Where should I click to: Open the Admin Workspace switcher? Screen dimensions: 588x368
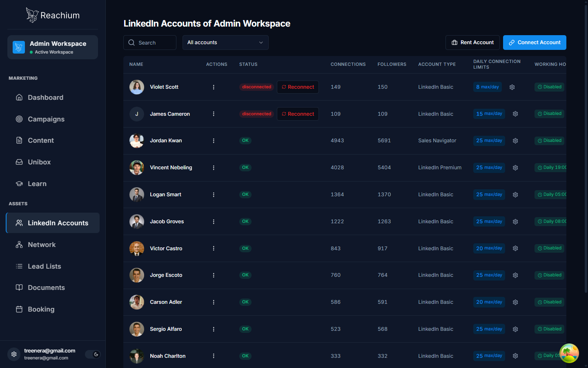tap(53, 47)
